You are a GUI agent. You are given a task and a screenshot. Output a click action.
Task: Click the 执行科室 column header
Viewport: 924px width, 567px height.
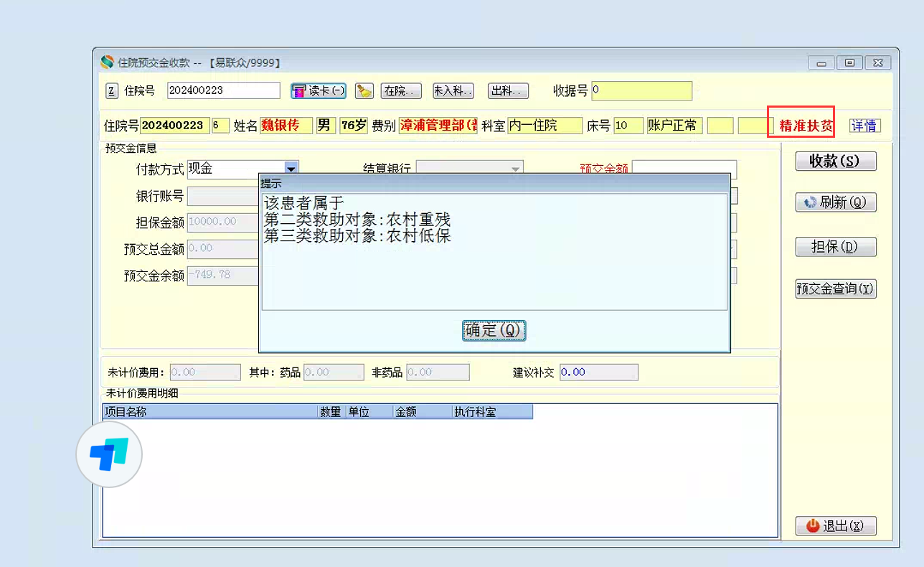click(x=492, y=412)
